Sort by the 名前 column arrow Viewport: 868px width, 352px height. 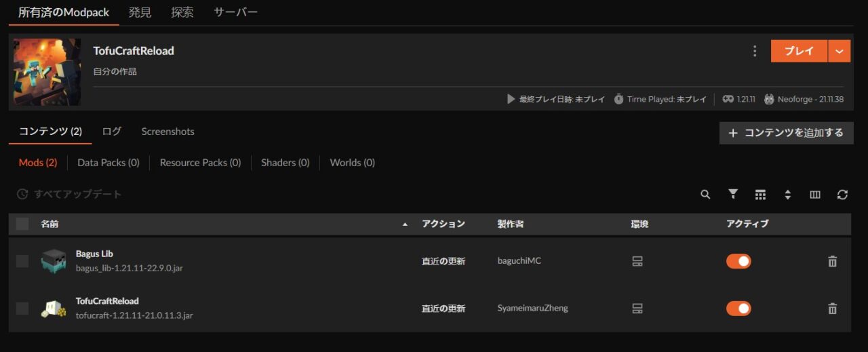406,224
